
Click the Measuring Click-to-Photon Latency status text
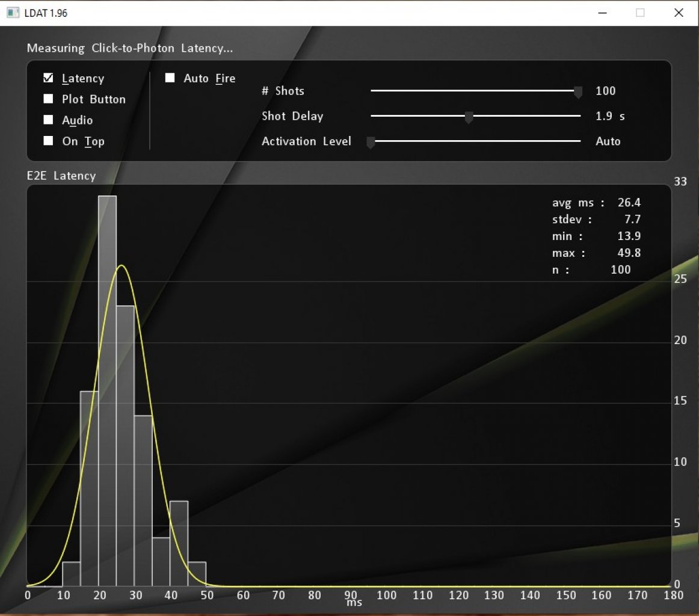[130, 48]
